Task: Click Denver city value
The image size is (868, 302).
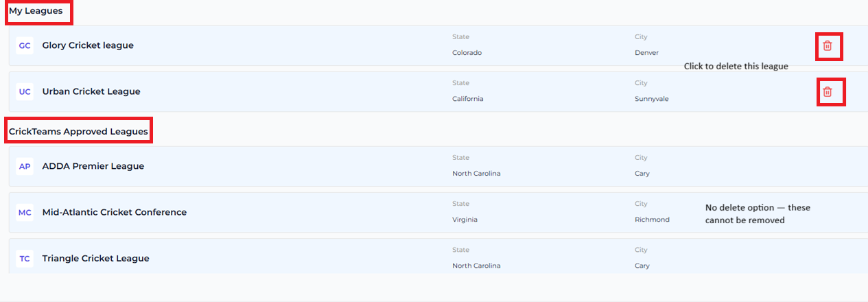Action: pyautogui.click(x=647, y=53)
